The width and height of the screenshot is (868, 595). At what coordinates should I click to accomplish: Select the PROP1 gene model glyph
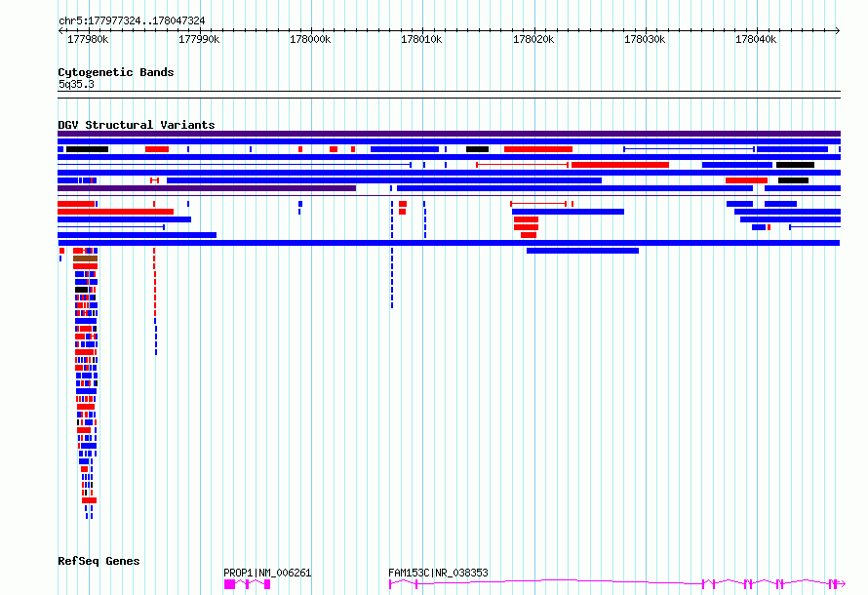click(247, 584)
